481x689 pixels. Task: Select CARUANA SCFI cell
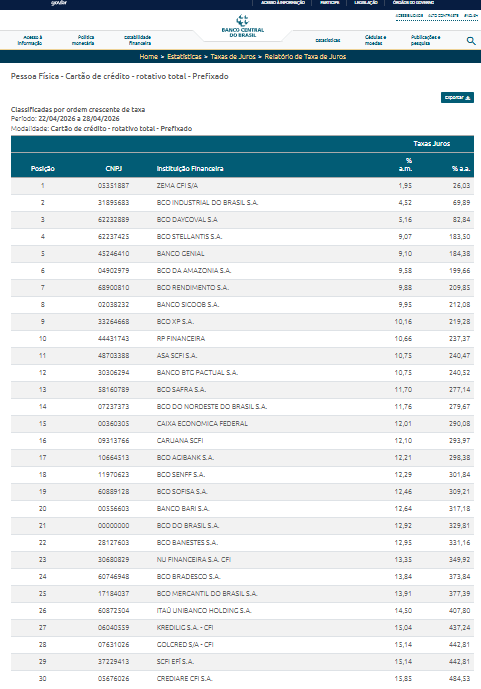tap(180, 440)
